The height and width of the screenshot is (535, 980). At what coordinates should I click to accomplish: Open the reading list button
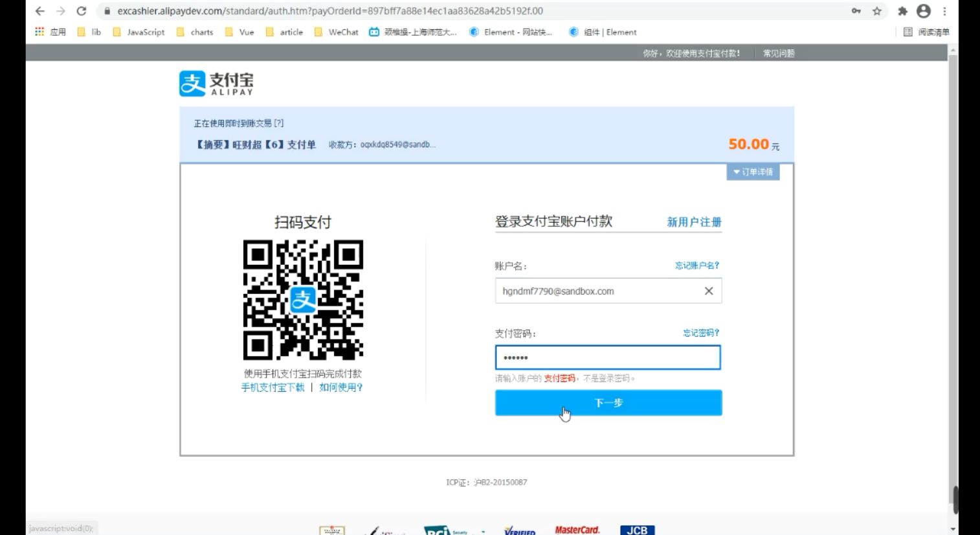(926, 32)
